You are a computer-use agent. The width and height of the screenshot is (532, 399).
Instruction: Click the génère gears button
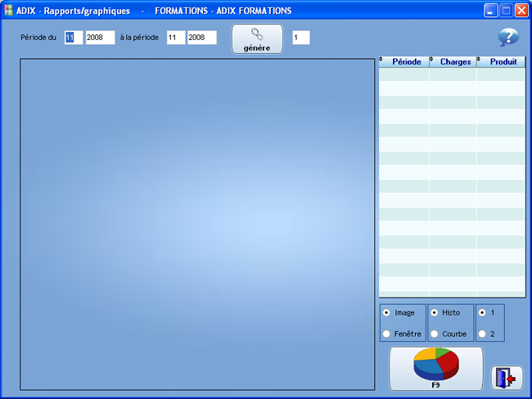tap(257, 39)
